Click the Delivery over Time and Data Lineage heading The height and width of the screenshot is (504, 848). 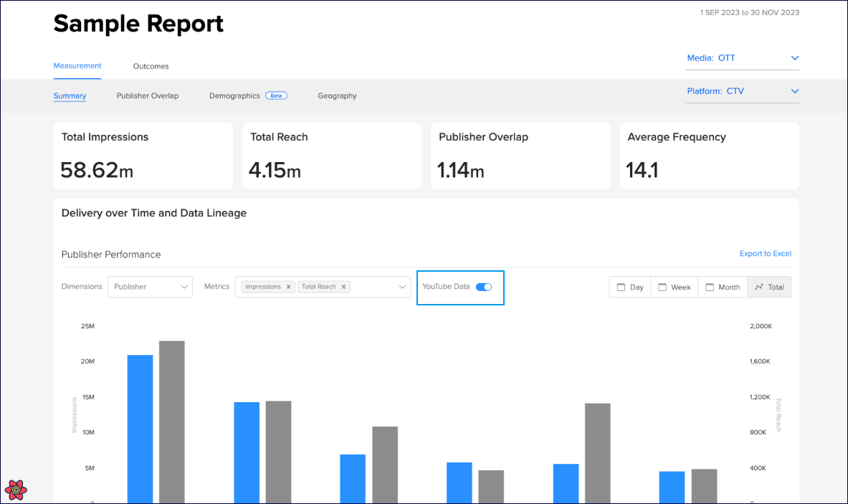point(154,213)
